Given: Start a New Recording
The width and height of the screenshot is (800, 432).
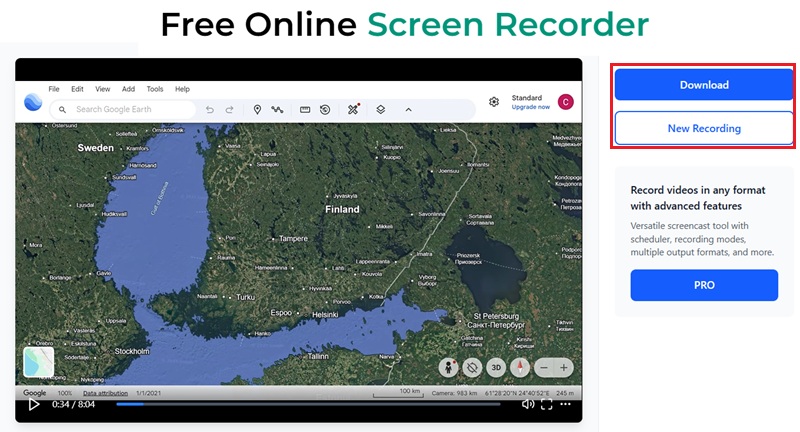Looking at the screenshot, I should click(x=704, y=129).
